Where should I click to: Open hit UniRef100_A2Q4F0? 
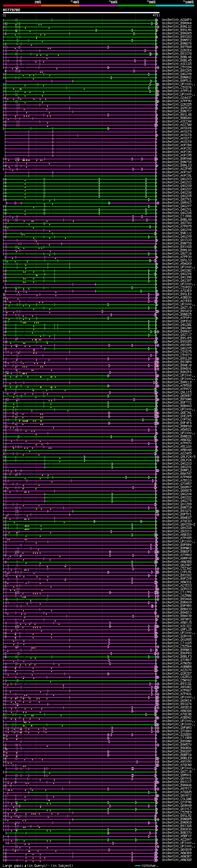pos(177,20)
